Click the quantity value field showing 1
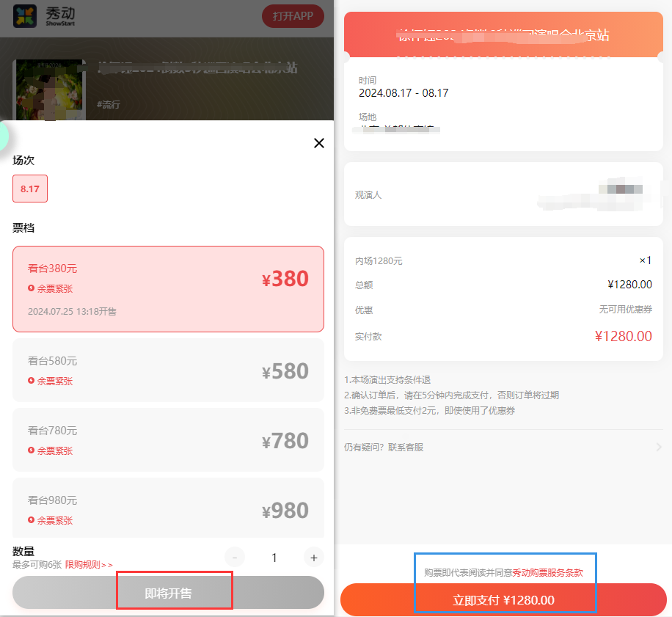Viewport: 672px width, 617px height. 274,558
